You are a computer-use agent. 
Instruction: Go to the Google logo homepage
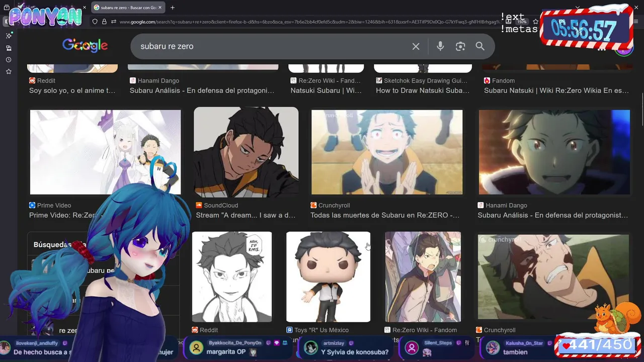coord(85,46)
